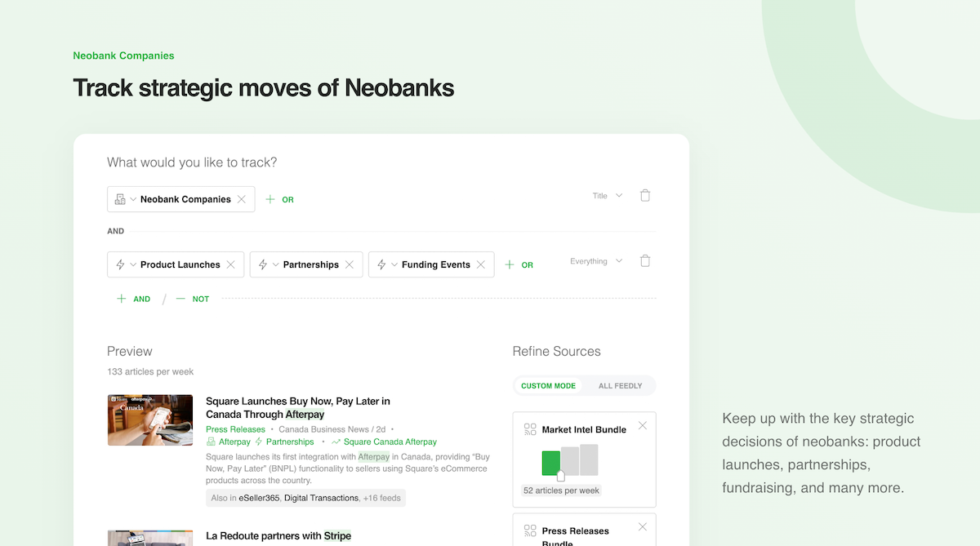The width and height of the screenshot is (980, 546).
Task: Remove the Partnerships filter chip
Action: (350, 264)
